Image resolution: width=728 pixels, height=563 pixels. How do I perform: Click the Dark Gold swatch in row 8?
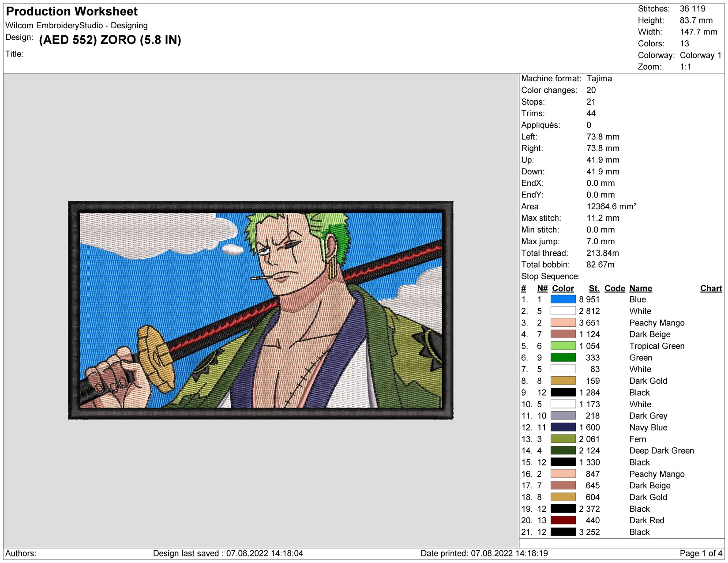[563, 381]
